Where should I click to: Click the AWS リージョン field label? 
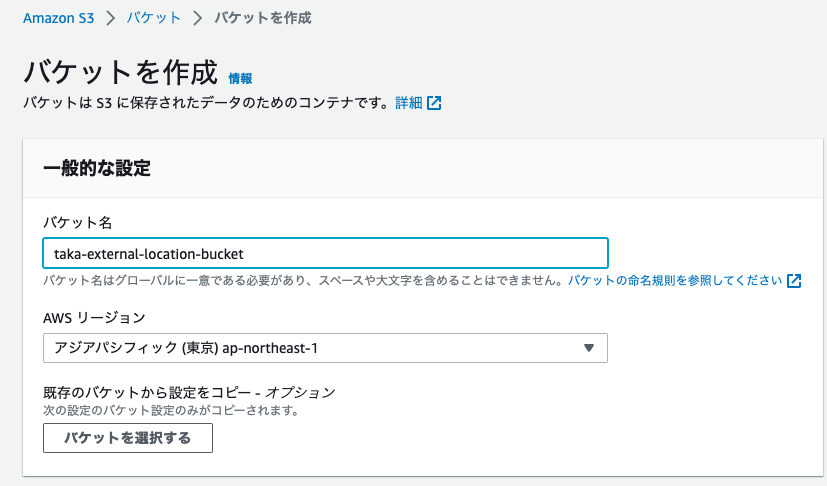pyautogui.click(x=94, y=318)
